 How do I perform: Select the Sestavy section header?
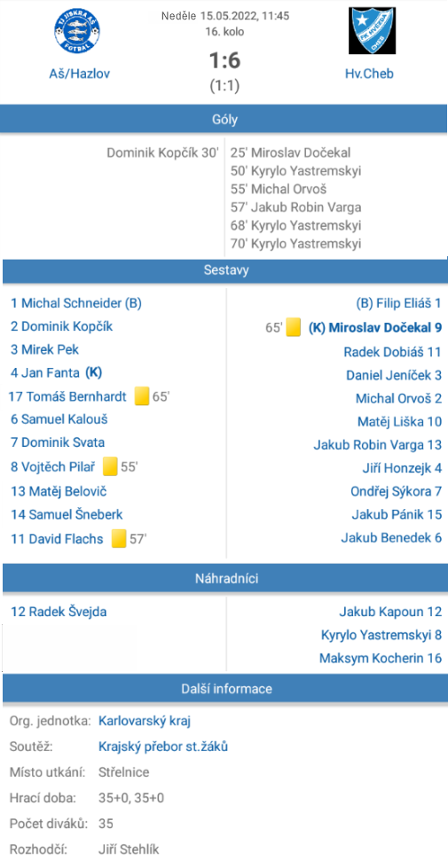click(224, 270)
